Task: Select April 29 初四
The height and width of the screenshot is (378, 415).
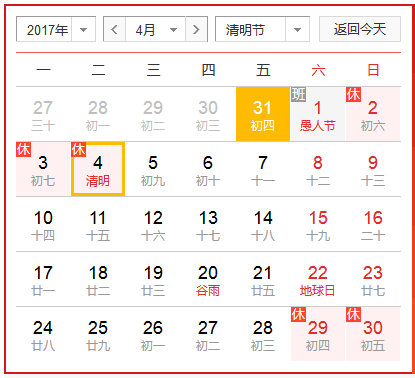Action: 318,334
